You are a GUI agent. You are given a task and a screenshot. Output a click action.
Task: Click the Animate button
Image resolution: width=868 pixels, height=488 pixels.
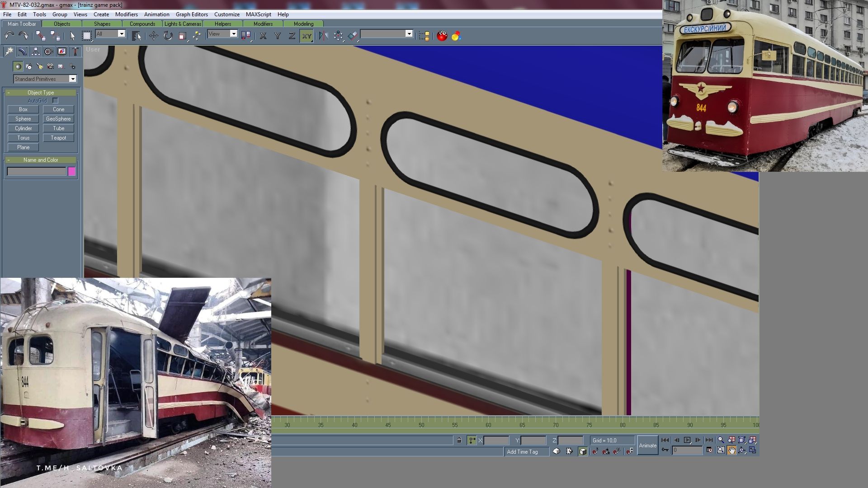point(647,445)
